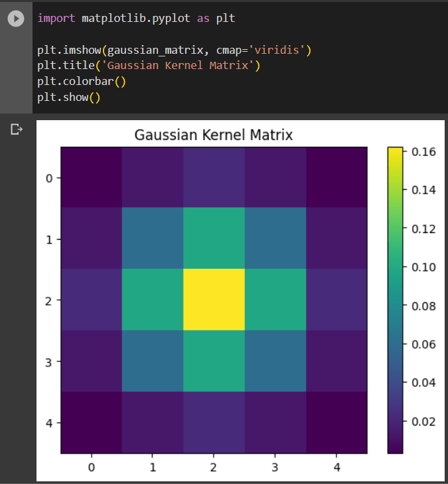Click the yellow center cell of the heatmap

[214, 299]
